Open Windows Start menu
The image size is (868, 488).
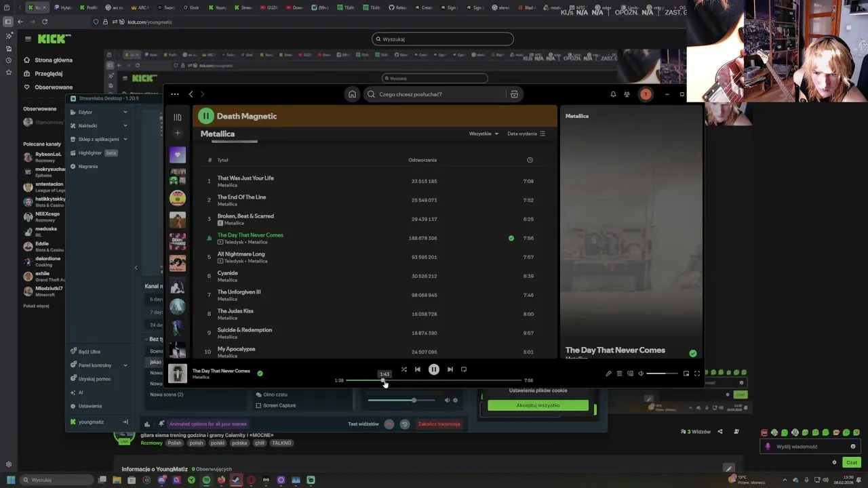point(11,480)
